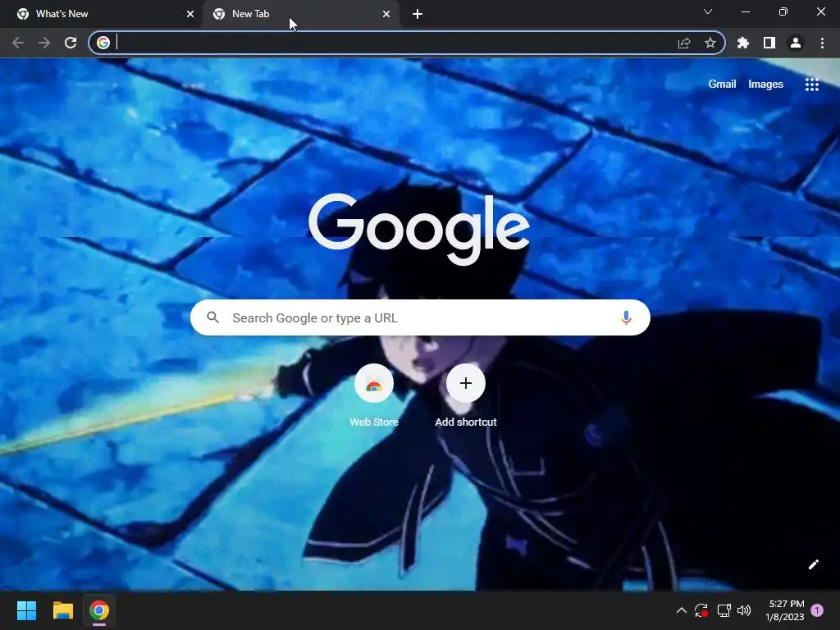
Task: Show hidden system tray icons
Action: 682,610
